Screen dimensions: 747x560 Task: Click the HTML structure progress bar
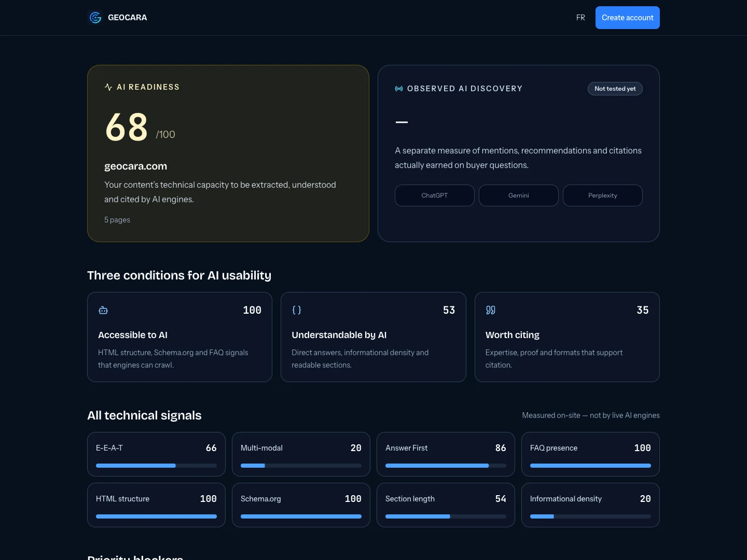coord(156,516)
